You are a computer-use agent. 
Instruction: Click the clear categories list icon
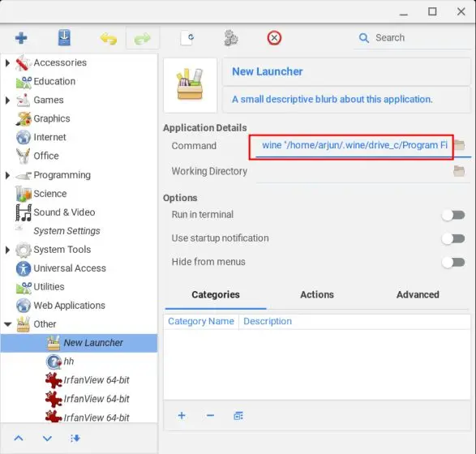coord(238,416)
